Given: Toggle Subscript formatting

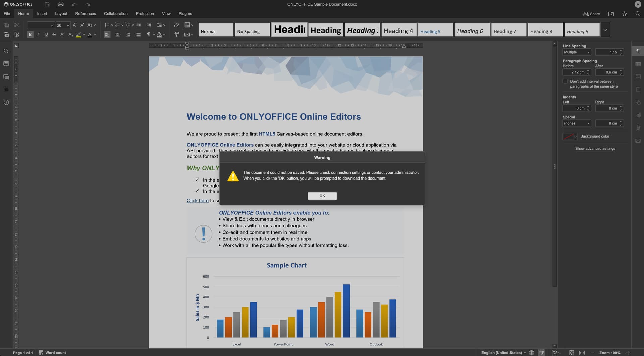Looking at the screenshot, I should click(70, 34).
